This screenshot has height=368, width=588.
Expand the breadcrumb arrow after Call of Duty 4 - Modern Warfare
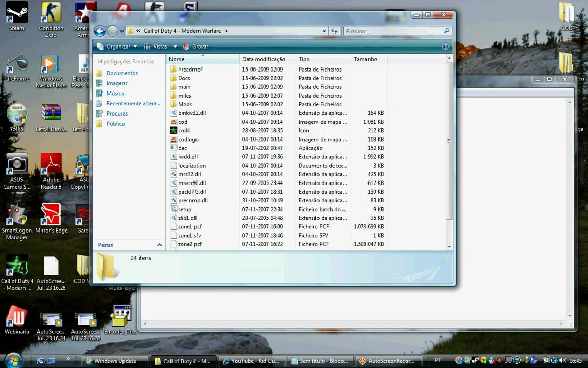pos(226,31)
